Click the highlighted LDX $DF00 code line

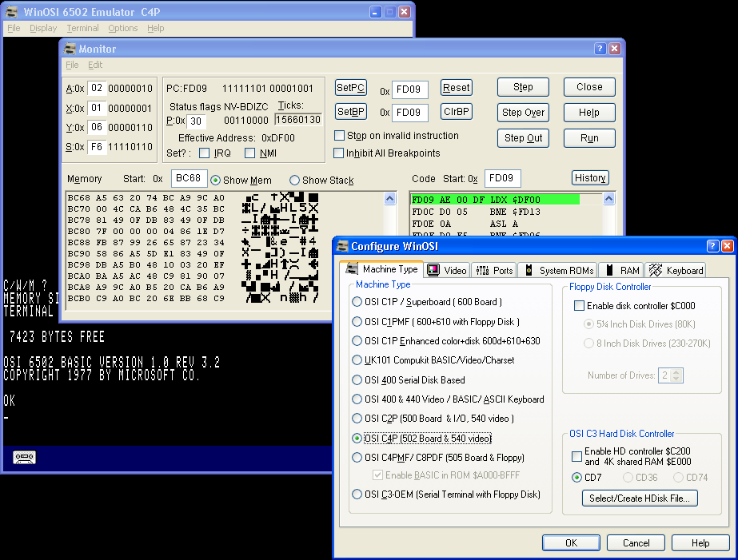[x=495, y=200]
